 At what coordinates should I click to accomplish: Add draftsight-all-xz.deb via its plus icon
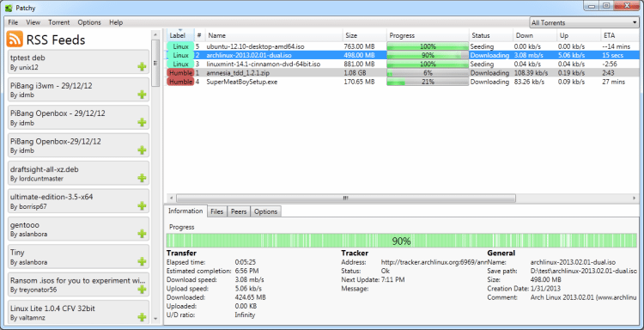pos(142,178)
